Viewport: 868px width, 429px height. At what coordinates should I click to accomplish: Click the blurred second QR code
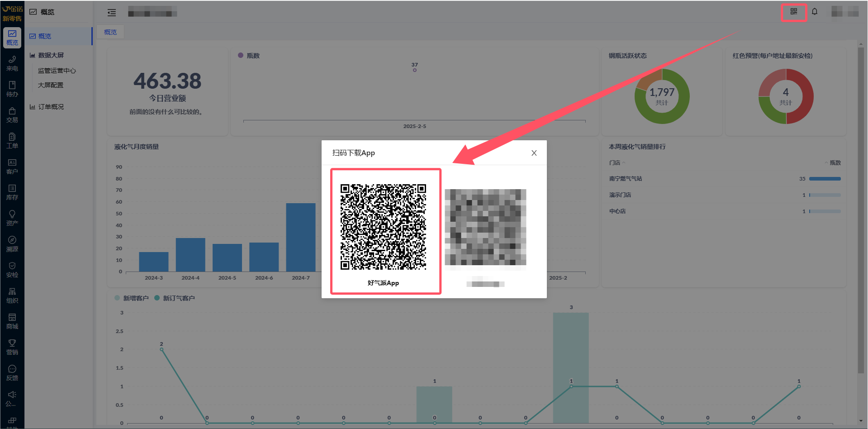(x=485, y=228)
